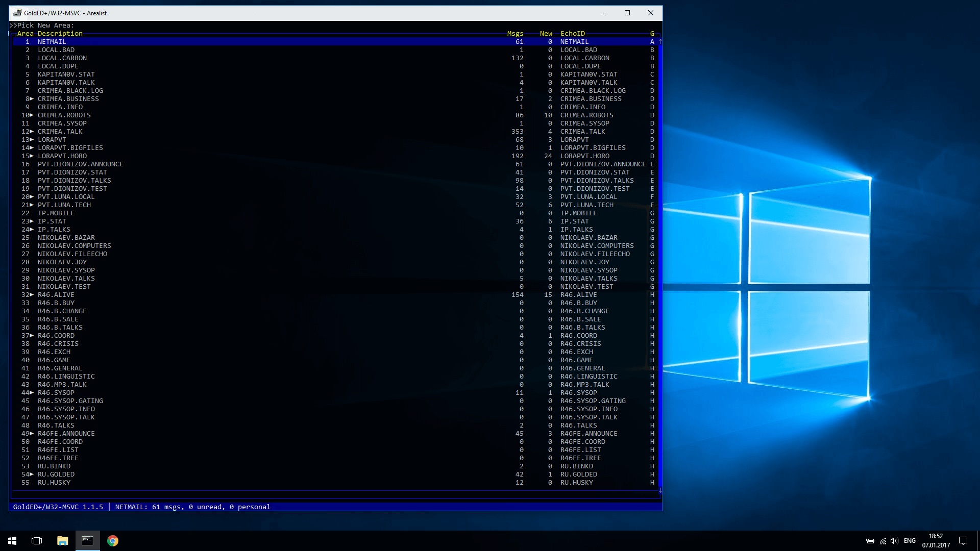The width and height of the screenshot is (980, 551).
Task: Select the NIKOLAEV.BAZAR area
Action: (x=335, y=238)
